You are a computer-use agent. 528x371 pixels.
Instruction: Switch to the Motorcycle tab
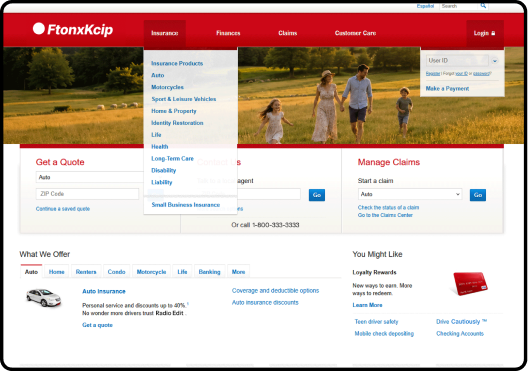click(151, 272)
